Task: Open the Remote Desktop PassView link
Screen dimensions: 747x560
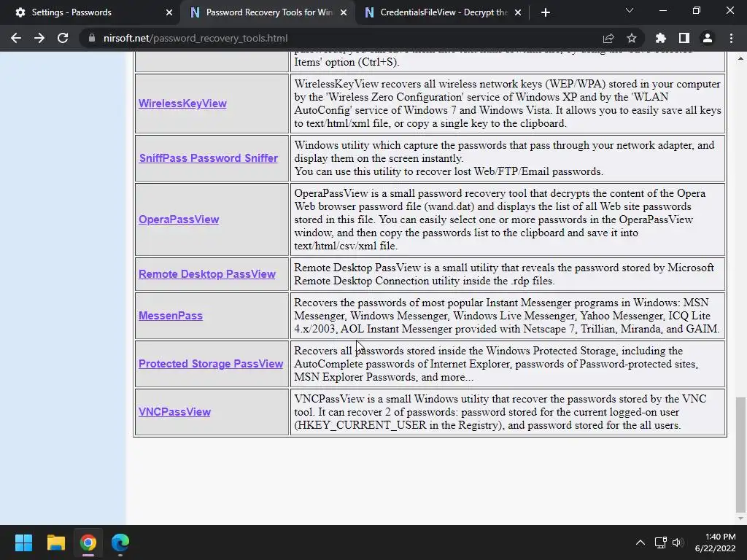Action: (206, 274)
